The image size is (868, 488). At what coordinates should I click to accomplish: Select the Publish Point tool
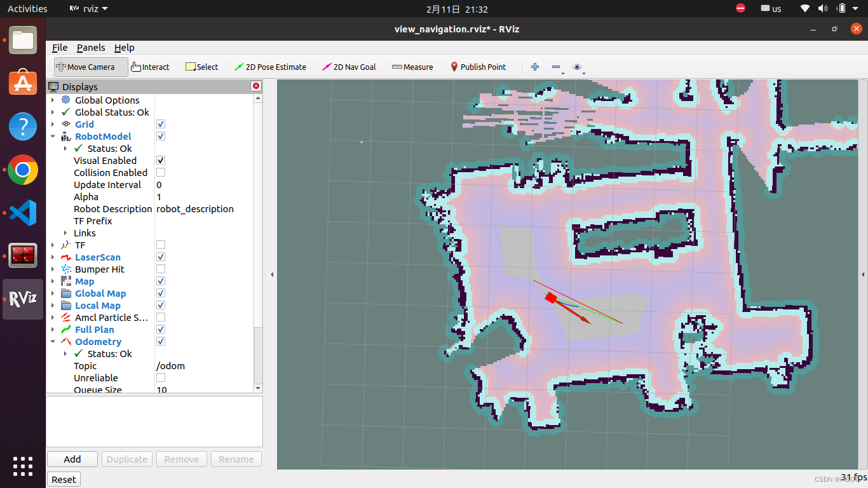(478, 67)
